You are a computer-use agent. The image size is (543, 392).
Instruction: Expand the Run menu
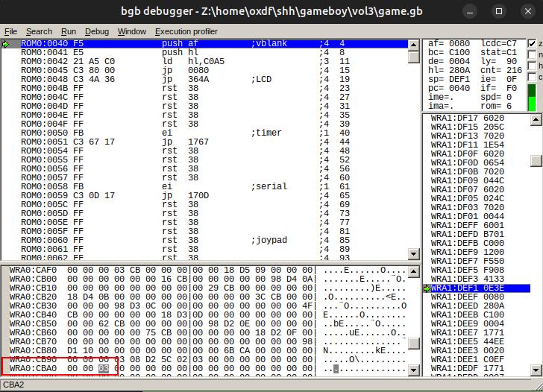tap(69, 31)
